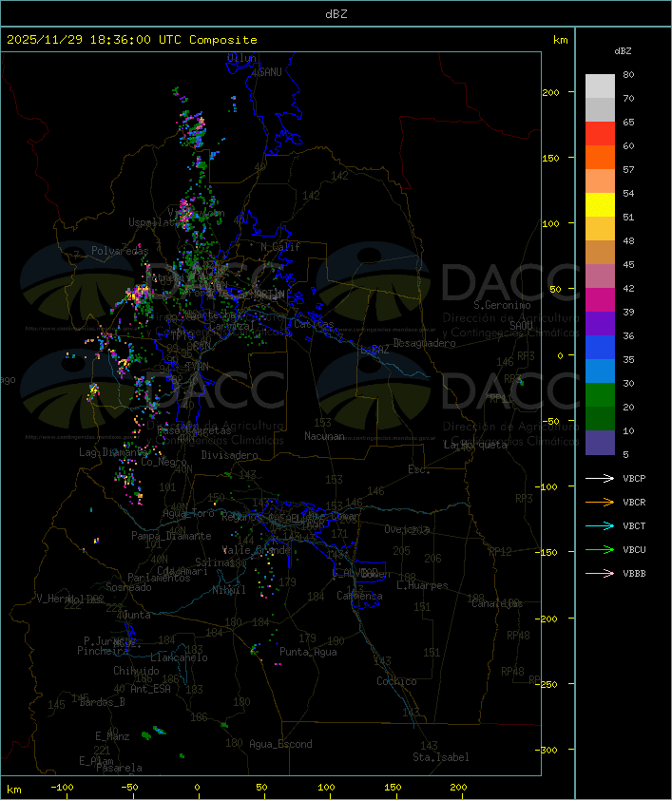Select the bright yellow swatch in dBZ legend

coord(600,204)
